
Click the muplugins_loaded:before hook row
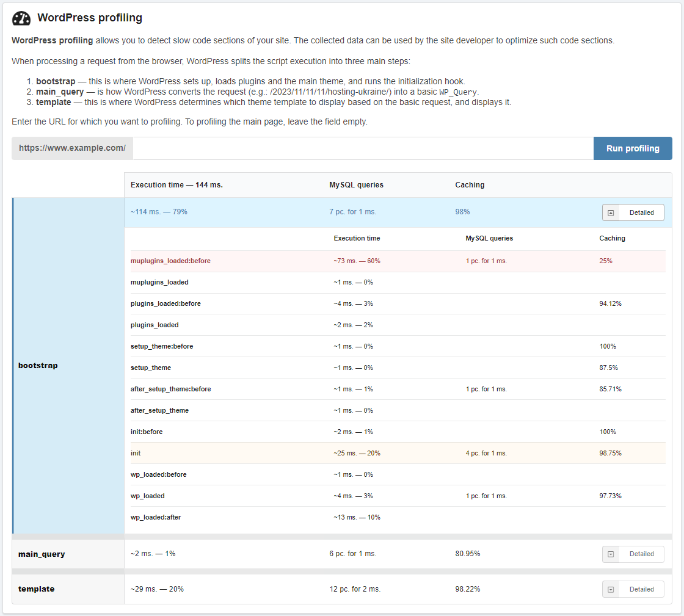click(397, 261)
